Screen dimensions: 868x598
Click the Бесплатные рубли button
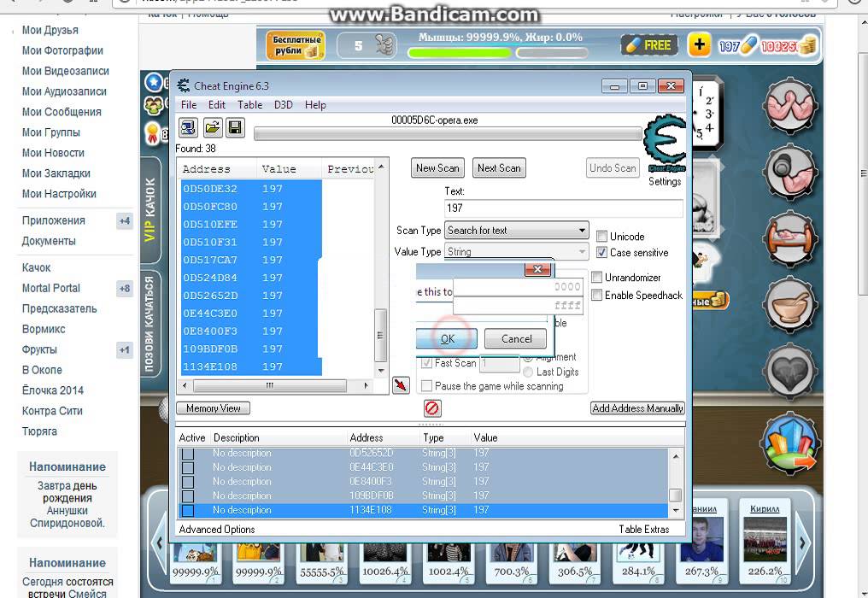click(x=296, y=45)
